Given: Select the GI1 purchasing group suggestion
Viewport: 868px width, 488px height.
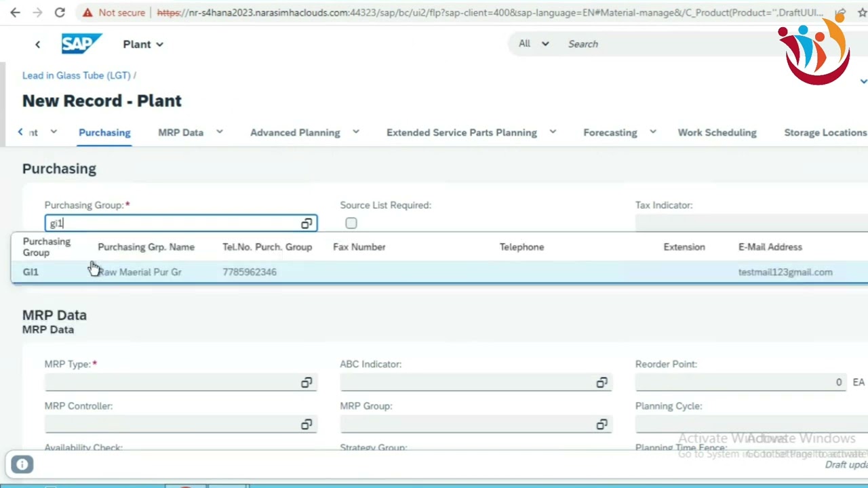Looking at the screenshot, I should 439,272.
